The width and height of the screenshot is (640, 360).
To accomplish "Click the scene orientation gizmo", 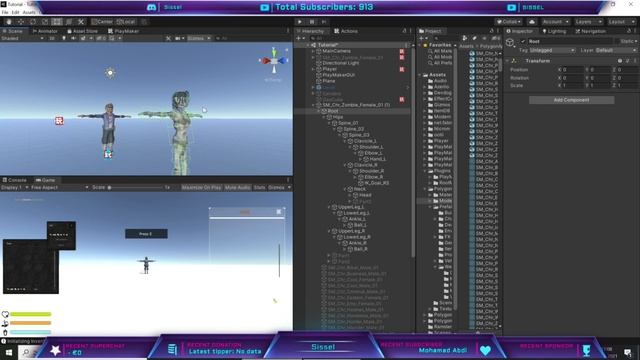I will [x=274, y=60].
